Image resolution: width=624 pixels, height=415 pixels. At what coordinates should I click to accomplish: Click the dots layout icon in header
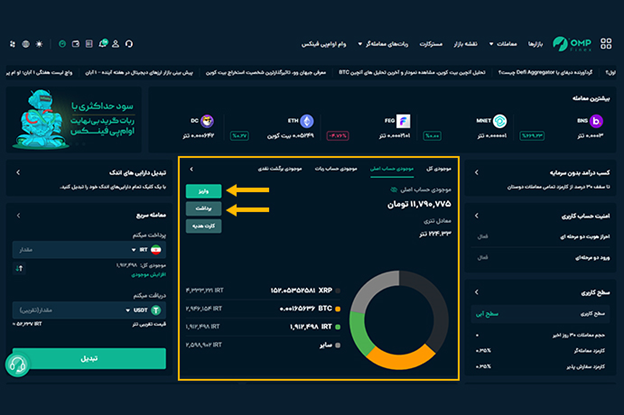click(x=13, y=44)
